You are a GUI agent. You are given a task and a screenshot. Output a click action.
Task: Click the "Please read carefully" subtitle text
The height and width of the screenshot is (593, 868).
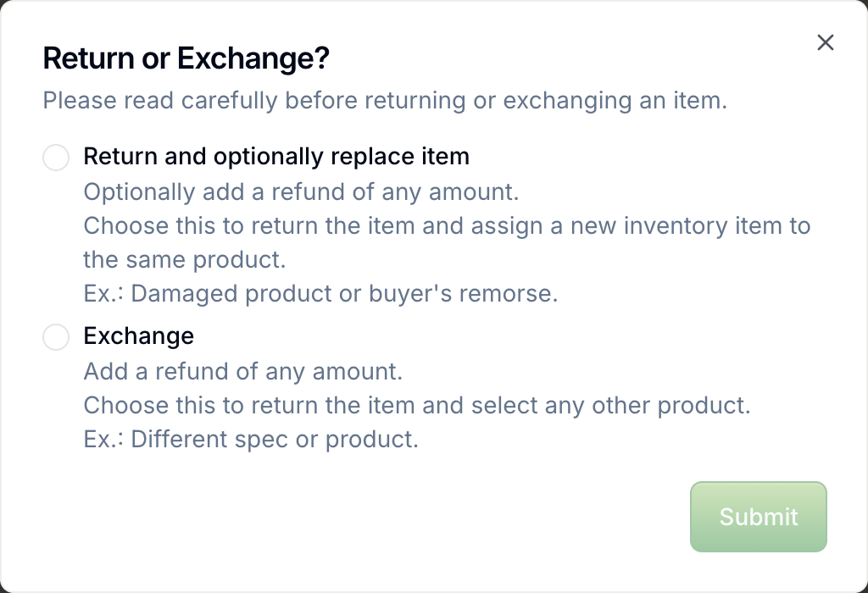click(x=385, y=101)
